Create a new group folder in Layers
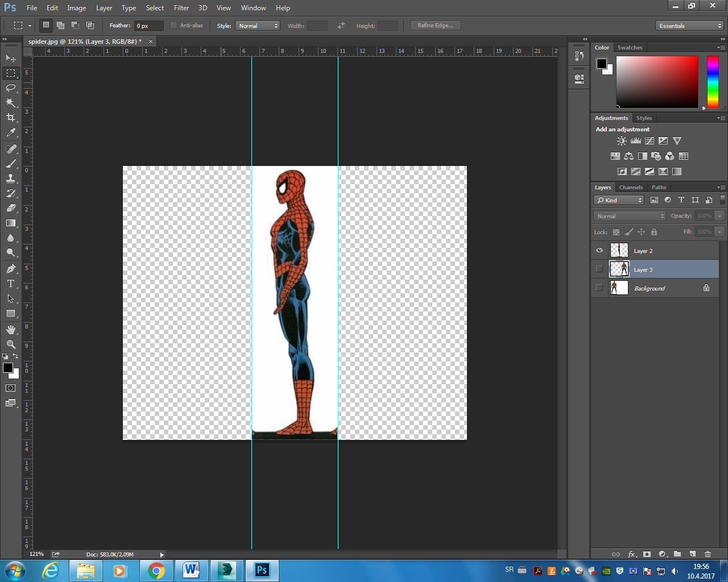 click(x=677, y=554)
